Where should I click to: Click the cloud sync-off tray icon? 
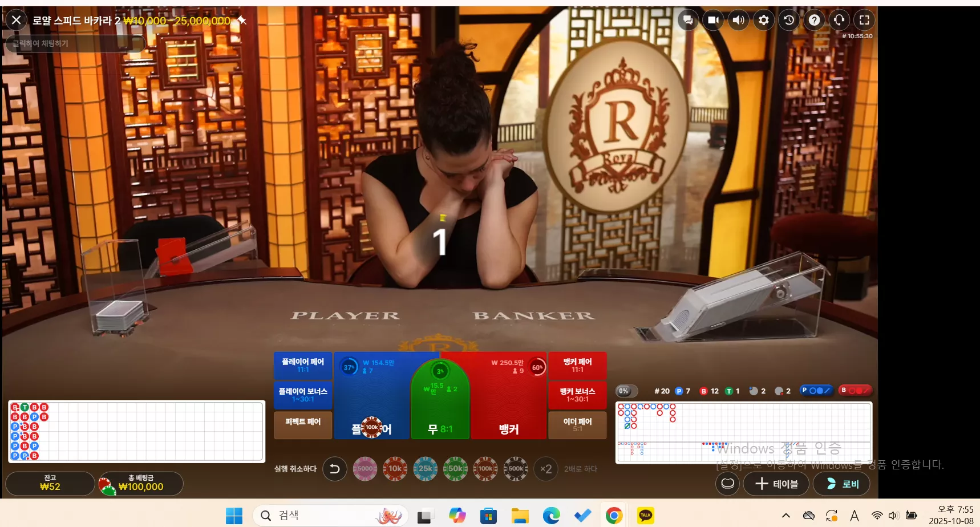point(809,516)
